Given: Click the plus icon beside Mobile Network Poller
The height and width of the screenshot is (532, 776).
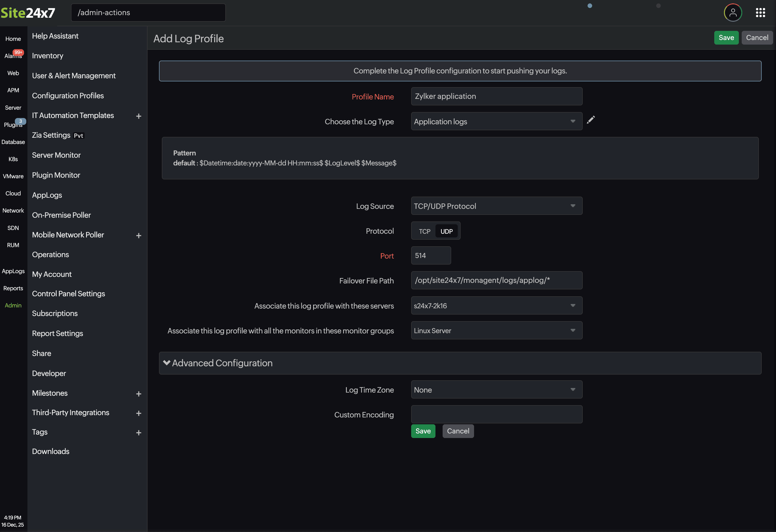Looking at the screenshot, I should click(x=139, y=236).
